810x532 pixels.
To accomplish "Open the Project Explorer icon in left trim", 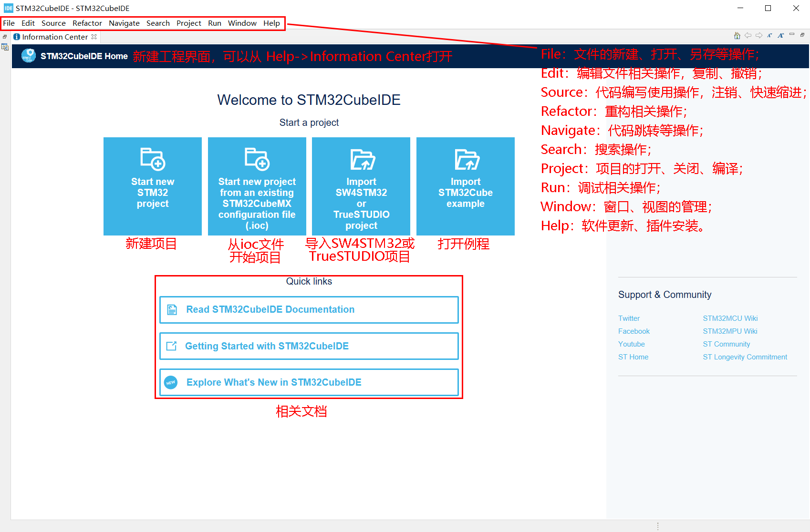I will [5, 47].
